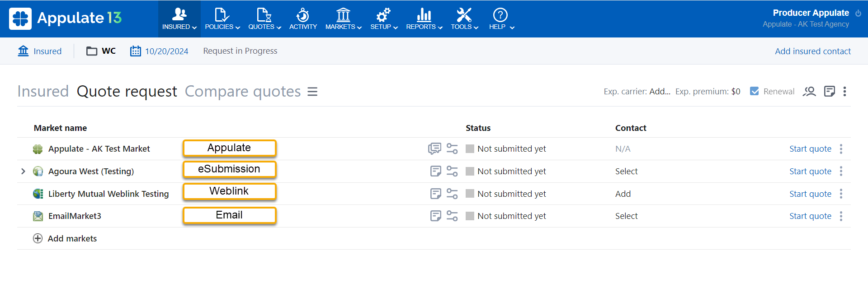Click the assigned user icon near Renewal
Screen dimensions: 868x283
(809, 92)
